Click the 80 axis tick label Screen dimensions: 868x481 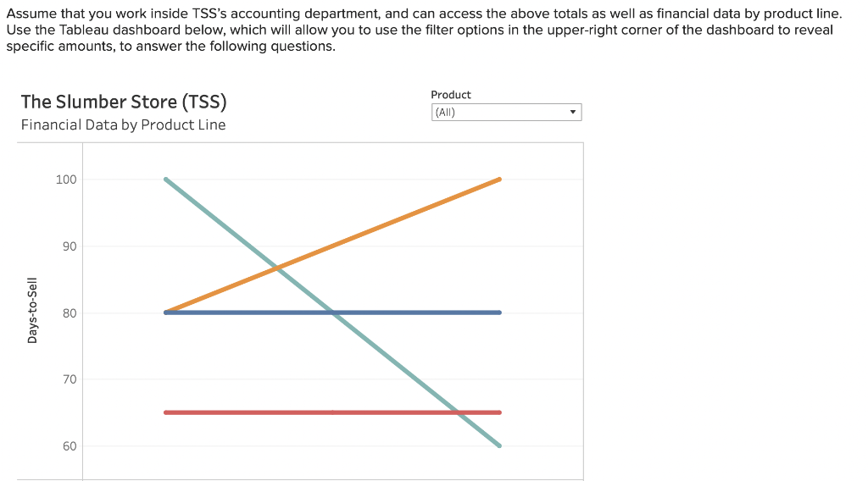pos(69,313)
